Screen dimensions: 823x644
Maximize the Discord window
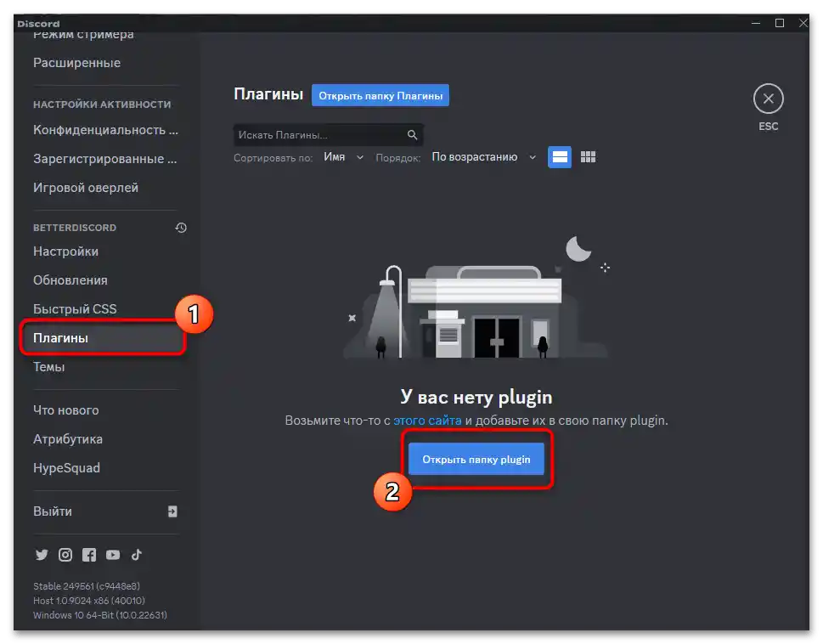tap(780, 23)
